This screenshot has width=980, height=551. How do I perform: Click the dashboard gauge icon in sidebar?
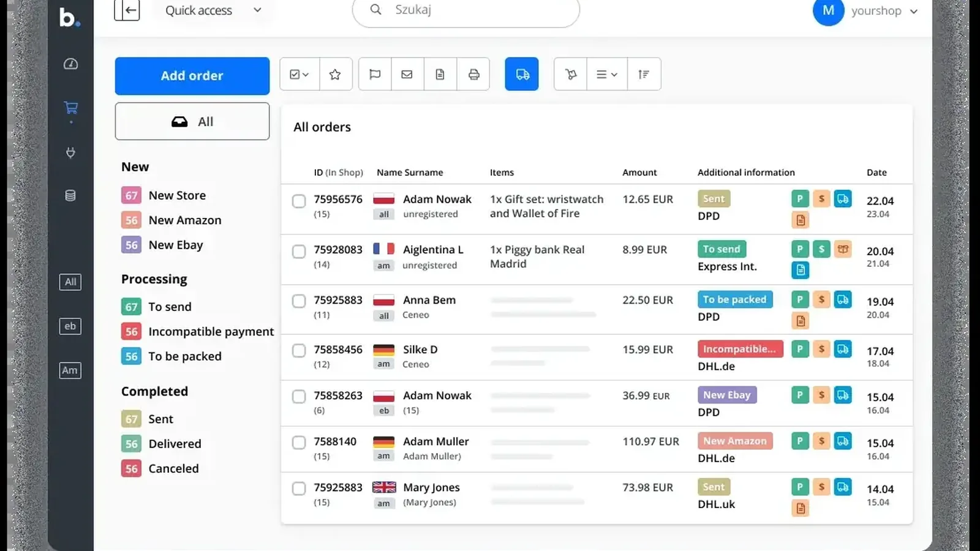pos(70,64)
